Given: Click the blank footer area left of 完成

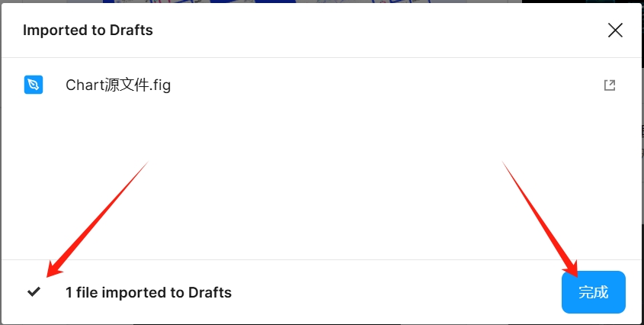Looking at the screenshot, I should pos(396,292).
